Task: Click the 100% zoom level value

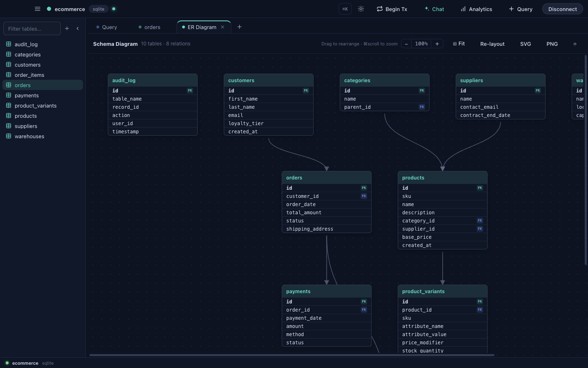Action: (x=421, y=44)
